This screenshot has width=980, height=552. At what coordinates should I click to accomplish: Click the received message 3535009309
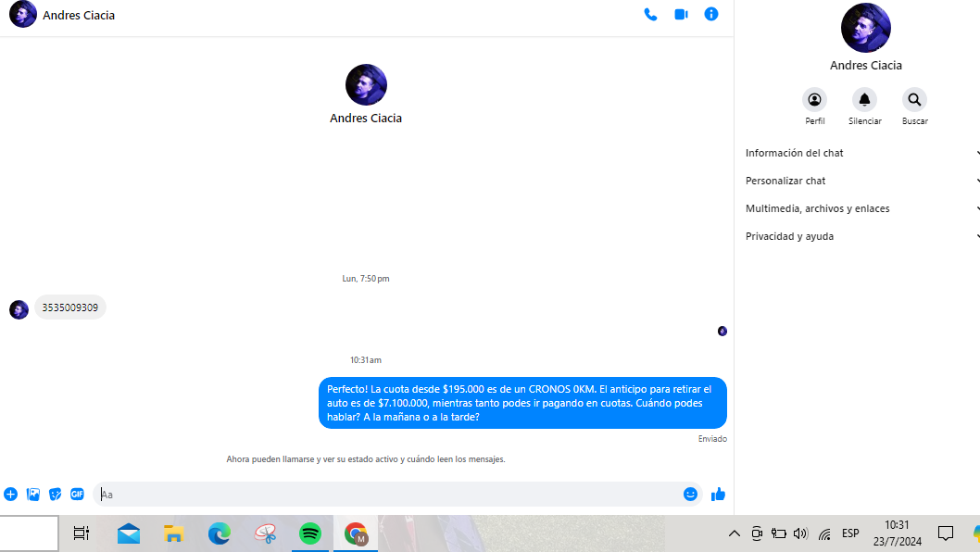pos(70,307)
